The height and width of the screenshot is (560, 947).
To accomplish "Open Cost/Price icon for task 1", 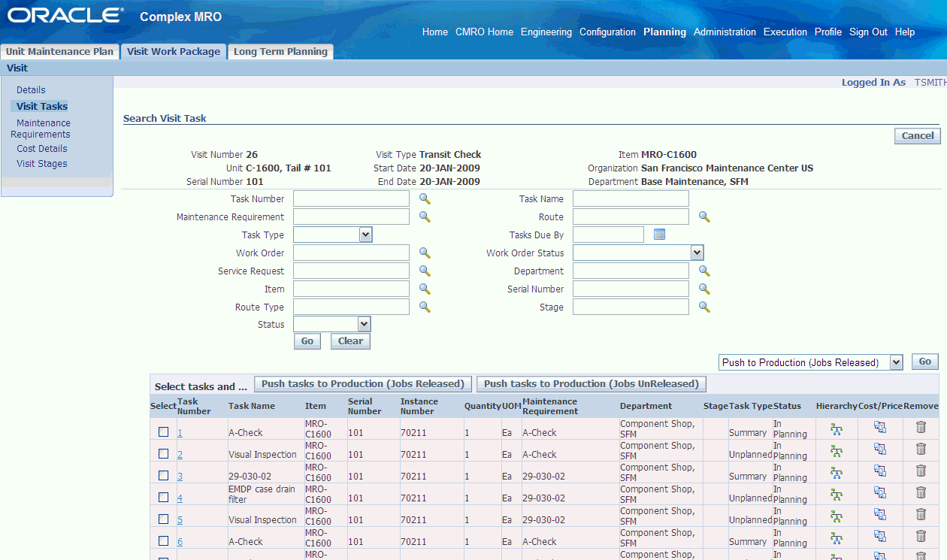I will [x=880, y=427].
